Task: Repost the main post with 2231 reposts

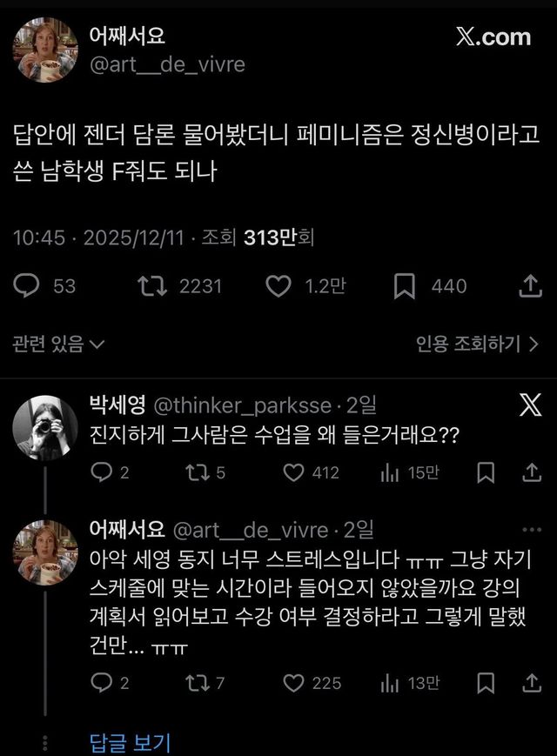Action: 153,285
